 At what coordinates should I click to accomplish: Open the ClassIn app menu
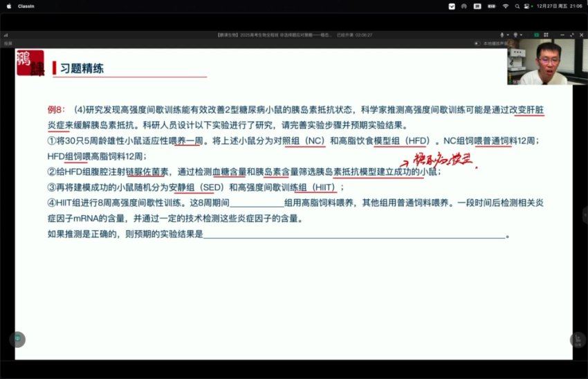point(26,6)
